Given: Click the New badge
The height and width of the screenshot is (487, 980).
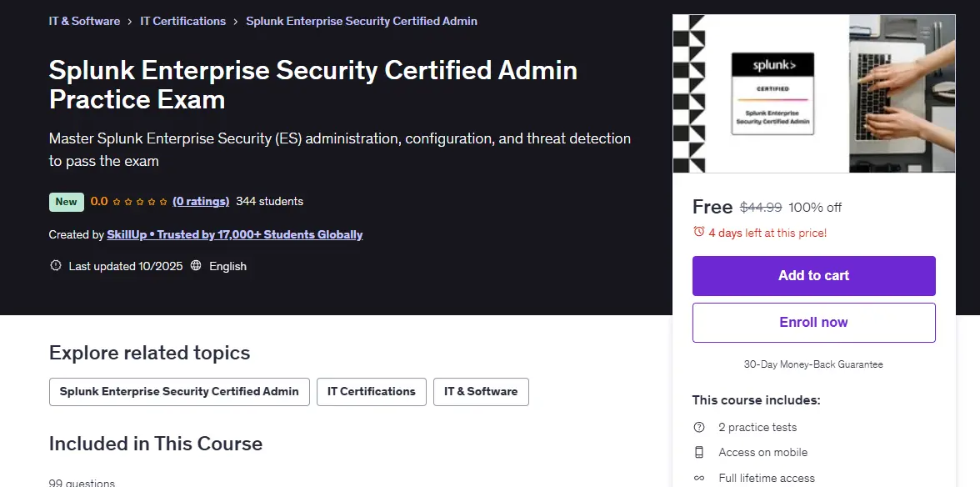Looking at the screenshot, I should tap(67, 201).
